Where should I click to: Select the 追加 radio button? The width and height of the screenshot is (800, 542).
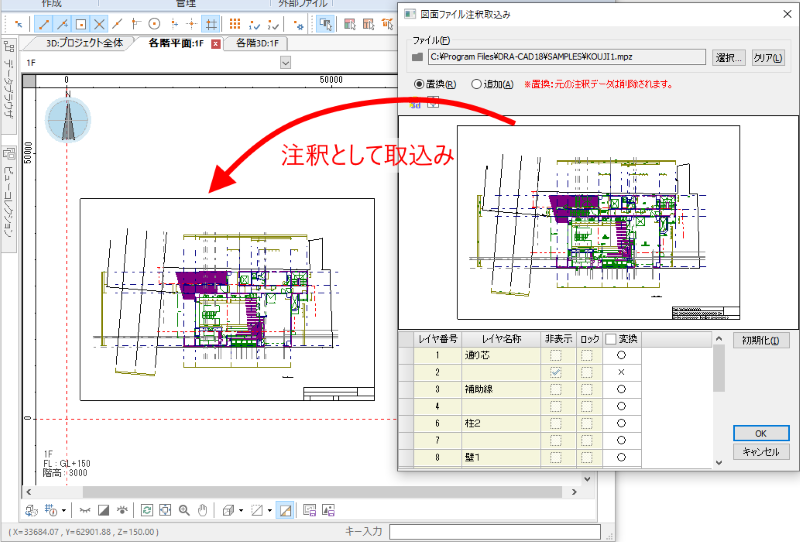[x=476, y=84]
